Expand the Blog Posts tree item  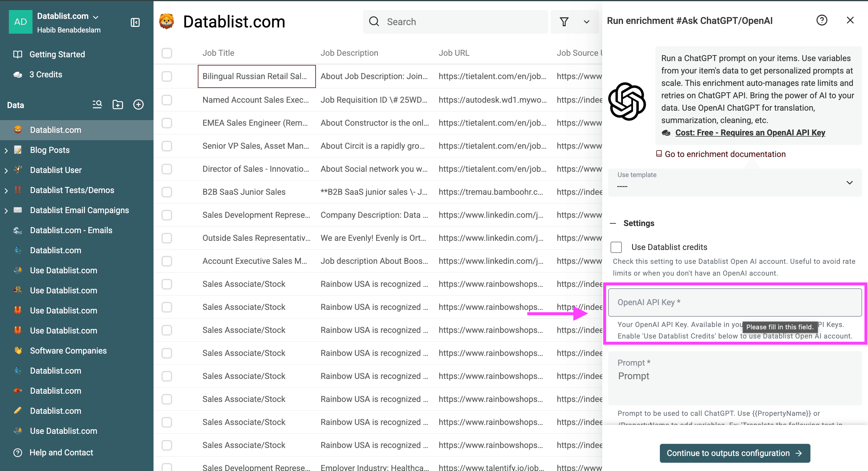[x=6, y=150]
